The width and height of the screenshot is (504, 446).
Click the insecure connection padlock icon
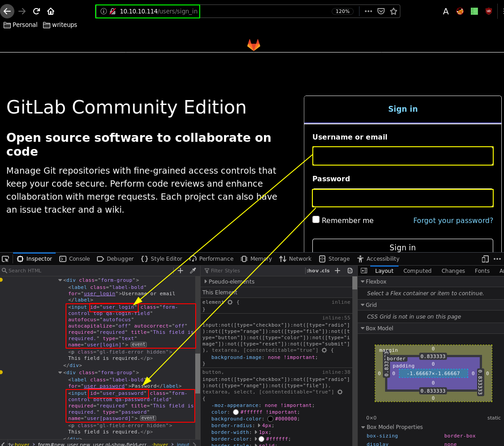113,11
